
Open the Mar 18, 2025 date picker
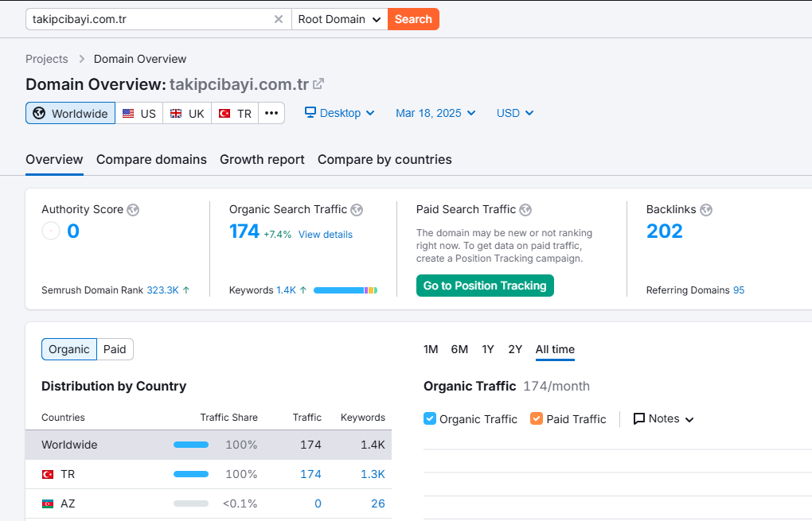[435, 113]
